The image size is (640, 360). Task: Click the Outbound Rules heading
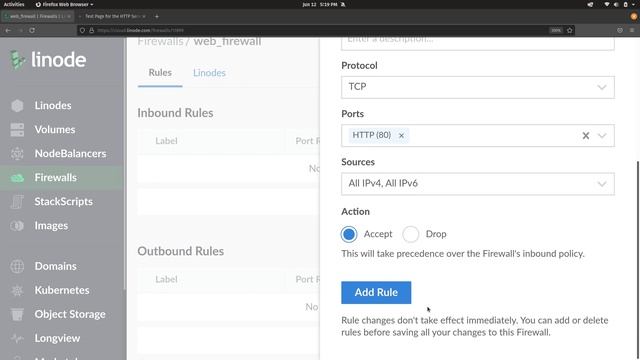180,251
